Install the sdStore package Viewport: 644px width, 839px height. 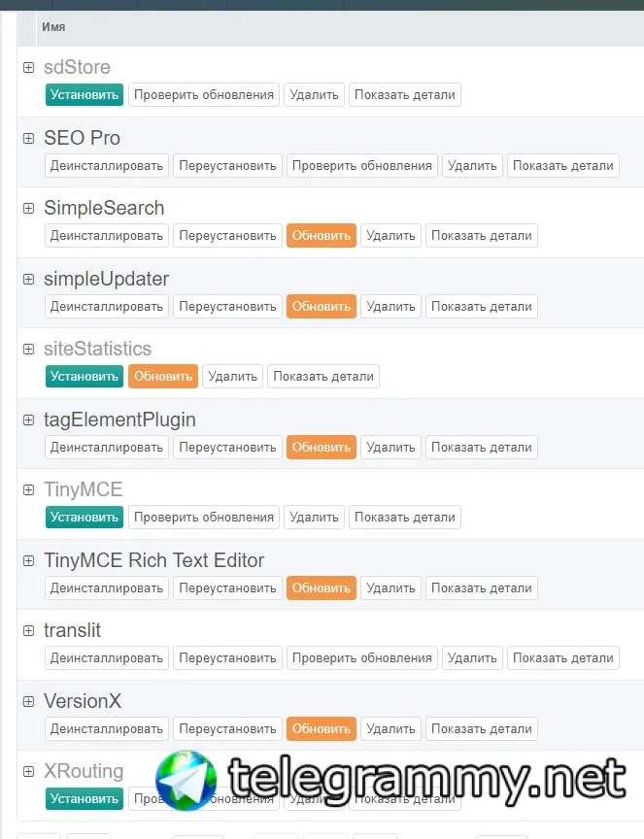[x=85, y=95]
